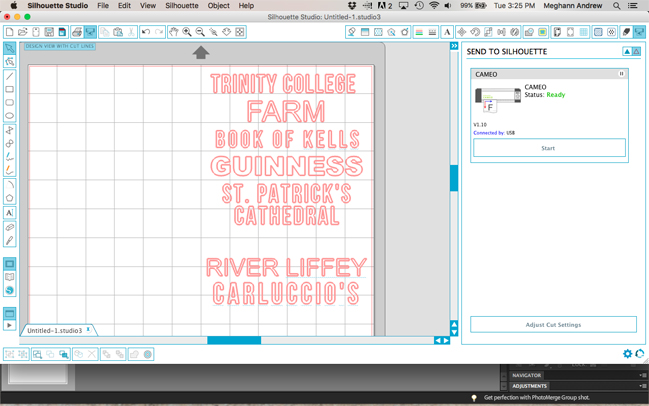
Task: Click the Adjust Cut Settings button
Action: pyautogui.click(x=553, y=324)
